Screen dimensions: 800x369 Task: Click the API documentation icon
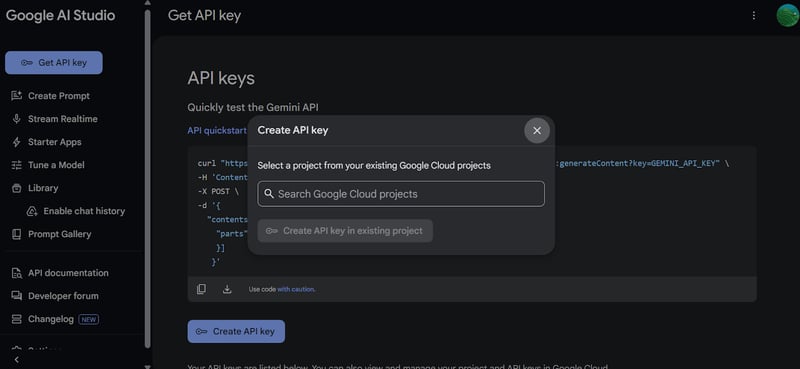tap(17, 273)
